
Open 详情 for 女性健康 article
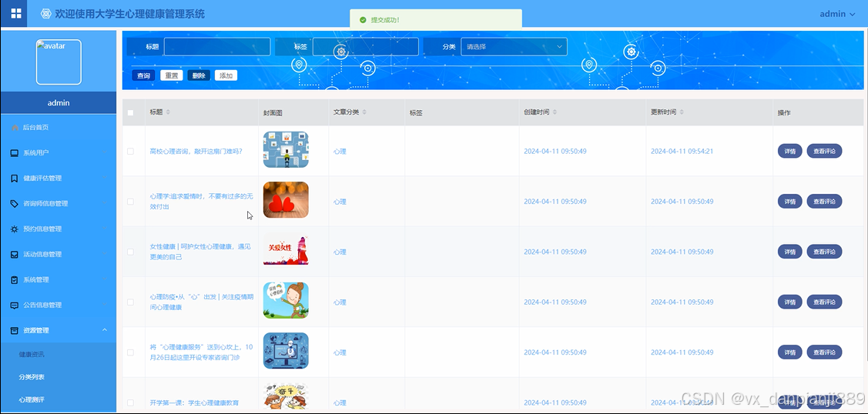coord(790,252)
